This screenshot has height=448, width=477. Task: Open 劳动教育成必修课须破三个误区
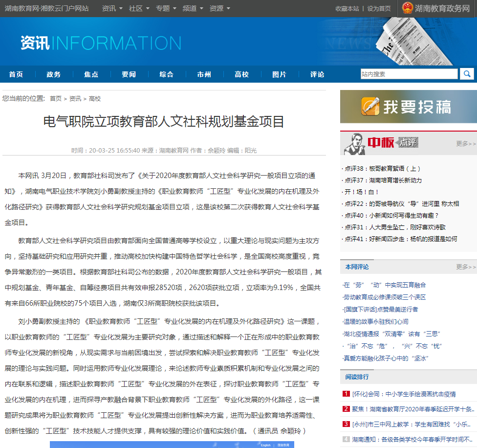[384, 297]
